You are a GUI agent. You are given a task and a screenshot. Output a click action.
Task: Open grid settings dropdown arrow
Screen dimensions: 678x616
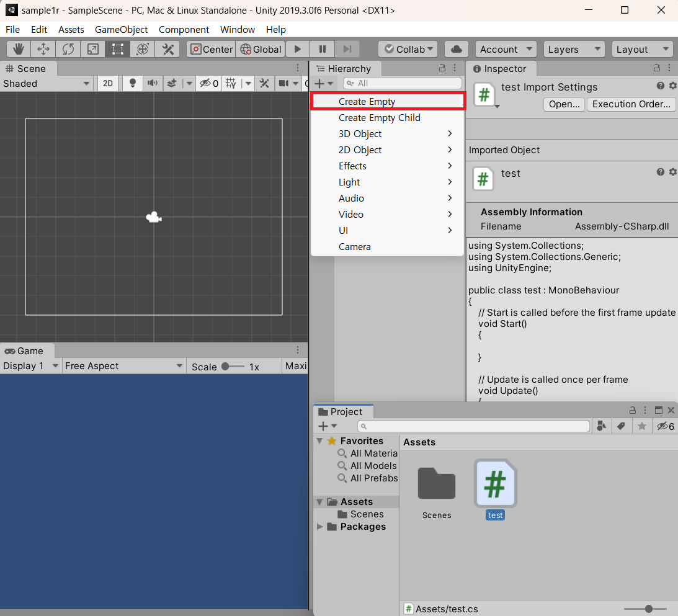(x=248, y=83)
